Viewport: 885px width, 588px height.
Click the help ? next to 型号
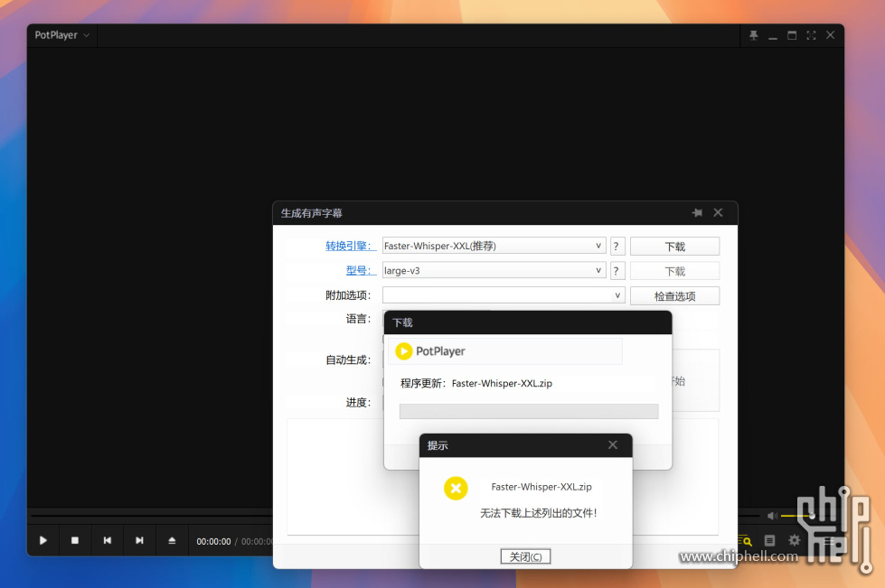pos(617,271)
